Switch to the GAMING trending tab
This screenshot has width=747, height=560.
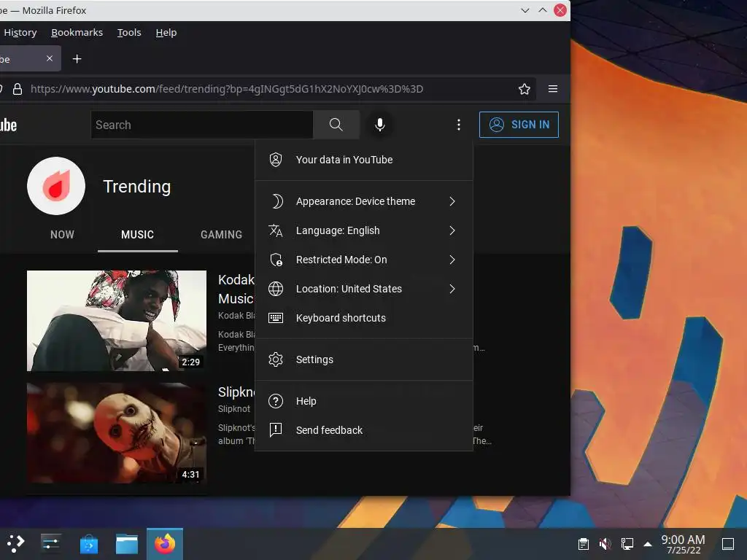tap(221, 234)
